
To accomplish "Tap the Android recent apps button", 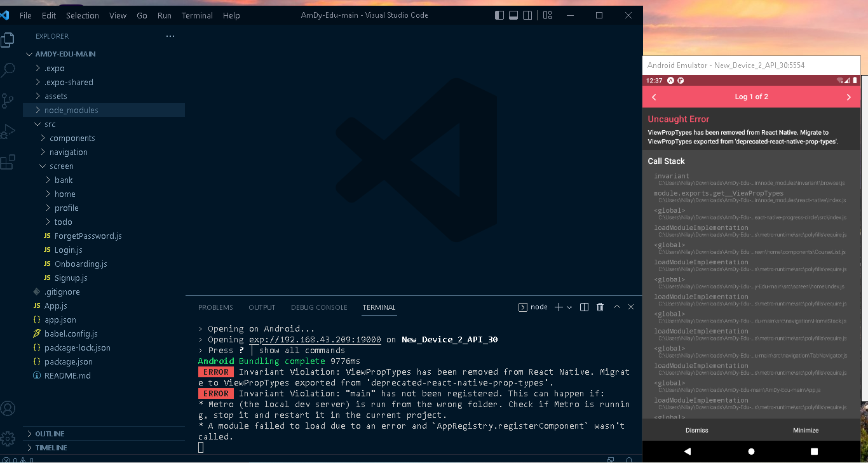I will click(x=814, y=452).
